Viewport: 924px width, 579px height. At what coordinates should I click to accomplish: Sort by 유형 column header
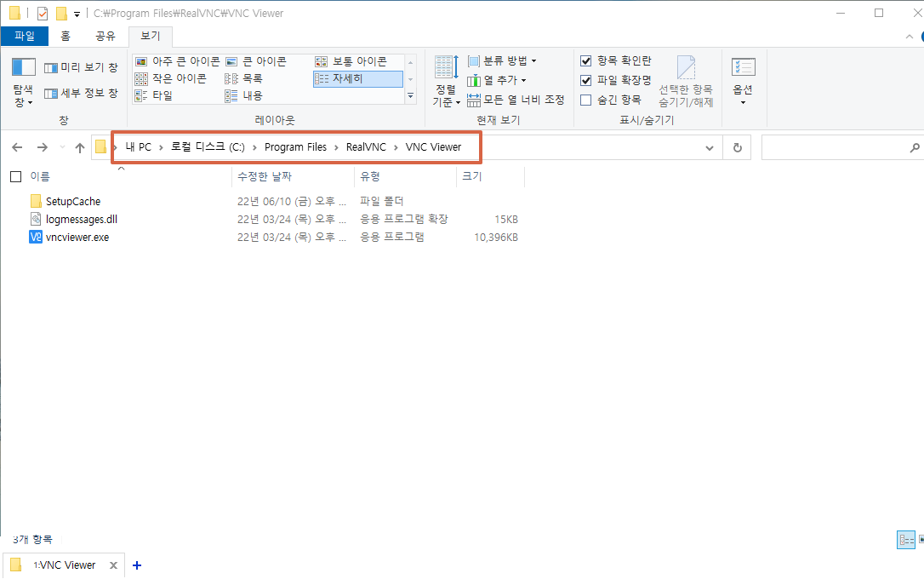pyautogui.click(x=370, y=176)
